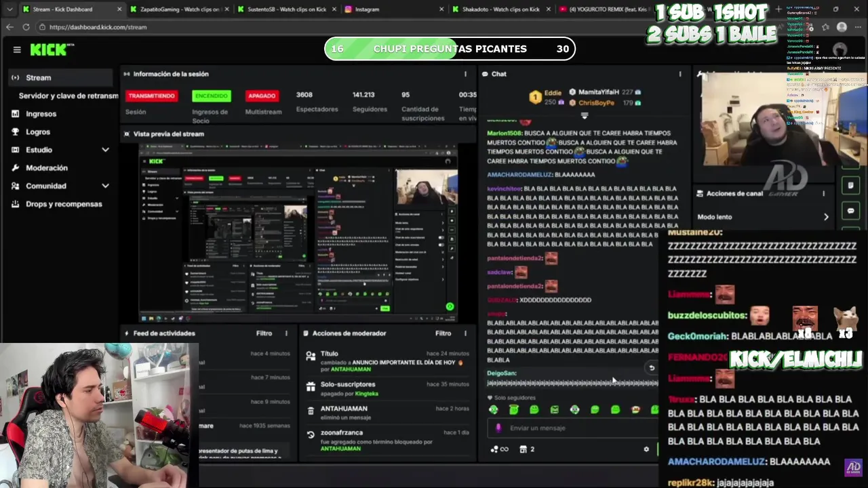Click the 3608 Espectadores count

coord(304,95)
